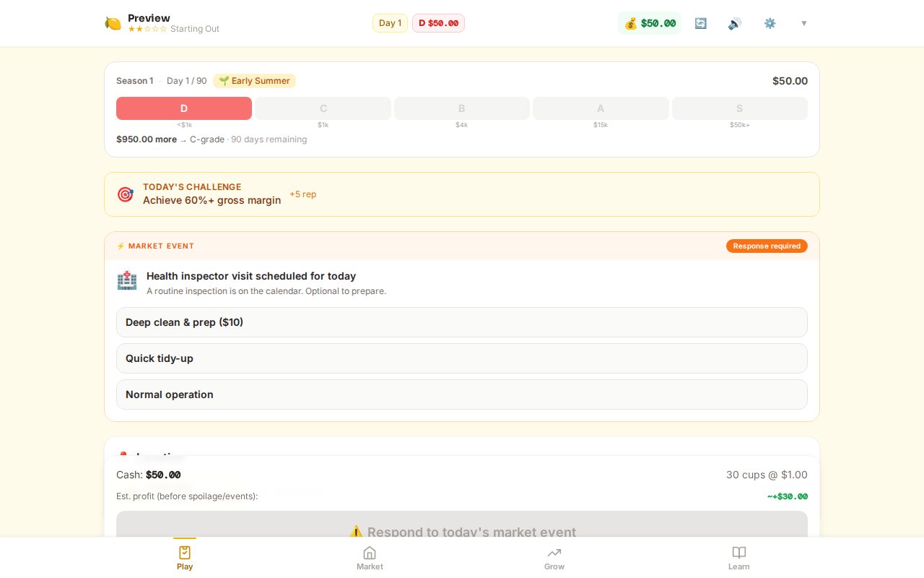Click the Season 1 label

click(135, 81)
